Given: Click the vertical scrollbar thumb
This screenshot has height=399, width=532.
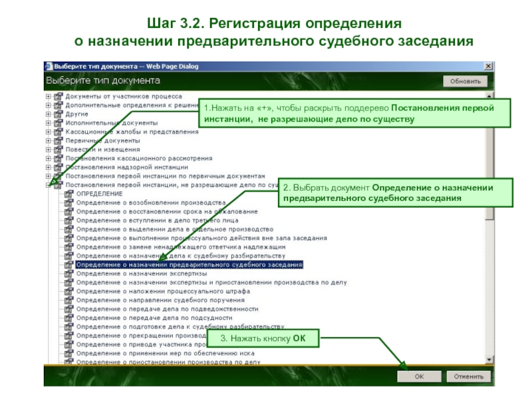Looking at the screenshot, I should 489,160.
